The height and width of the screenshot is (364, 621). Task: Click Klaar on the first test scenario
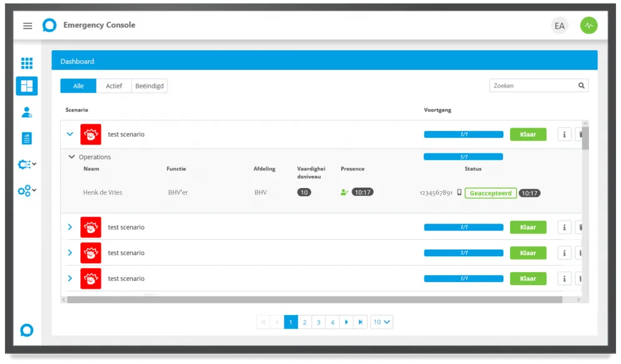[528, 134]
